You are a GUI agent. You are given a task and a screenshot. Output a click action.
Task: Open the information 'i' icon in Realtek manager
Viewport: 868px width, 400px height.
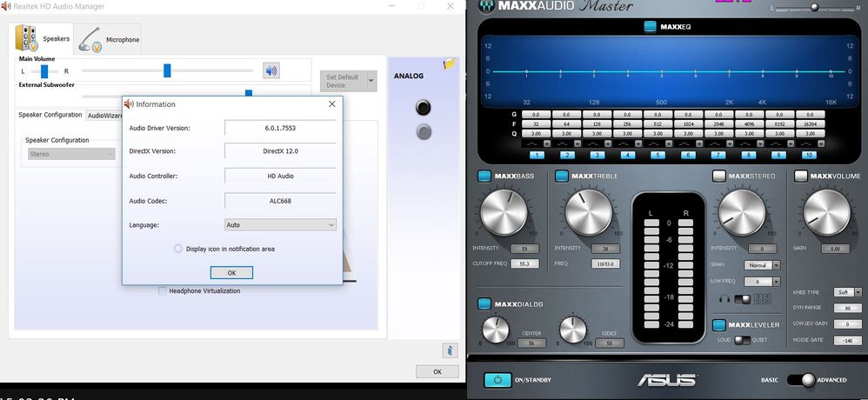click(450, 350)
